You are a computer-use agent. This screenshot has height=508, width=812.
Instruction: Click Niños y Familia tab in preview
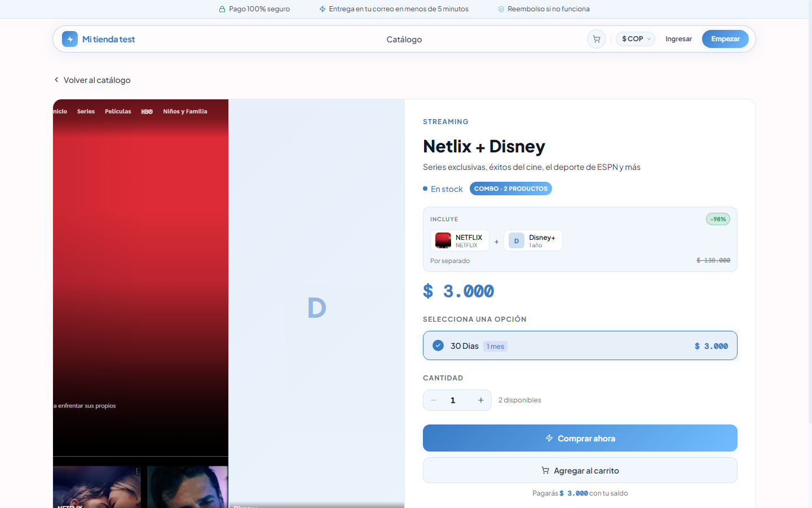click(185, 112)
